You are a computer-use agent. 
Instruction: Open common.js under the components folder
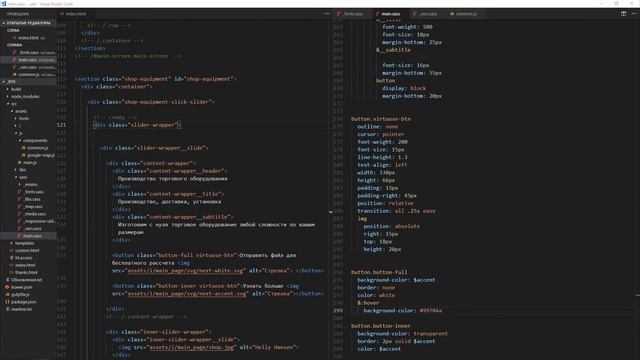point(38,148)
